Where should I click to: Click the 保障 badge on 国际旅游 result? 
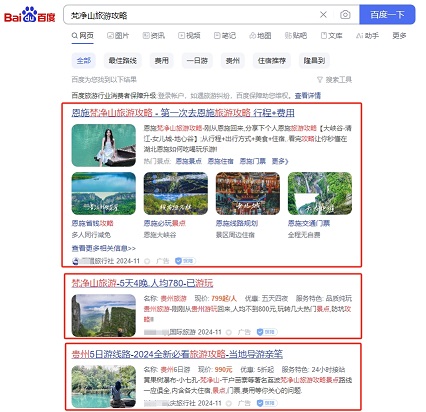(267, 332)
